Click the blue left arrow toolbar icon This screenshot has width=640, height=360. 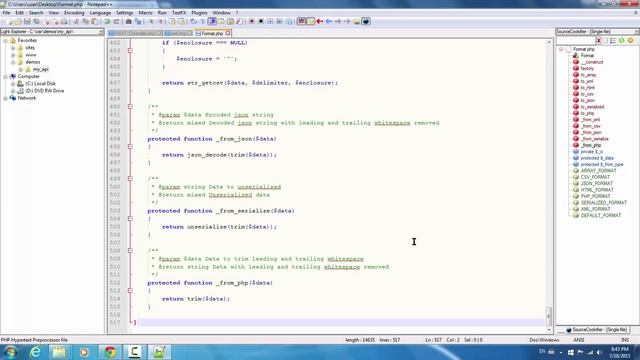tap(329, 21)
